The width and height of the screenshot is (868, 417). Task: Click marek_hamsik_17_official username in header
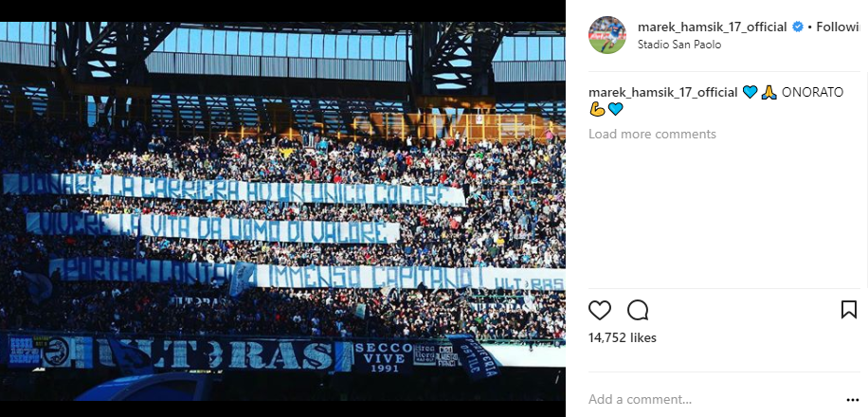coord(713,27)
